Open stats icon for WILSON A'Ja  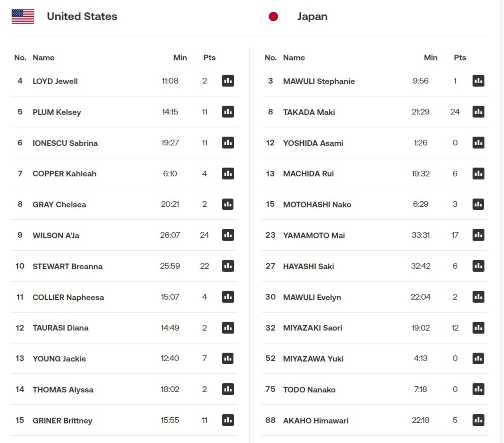pyautogui.click(x=228, y=235)
